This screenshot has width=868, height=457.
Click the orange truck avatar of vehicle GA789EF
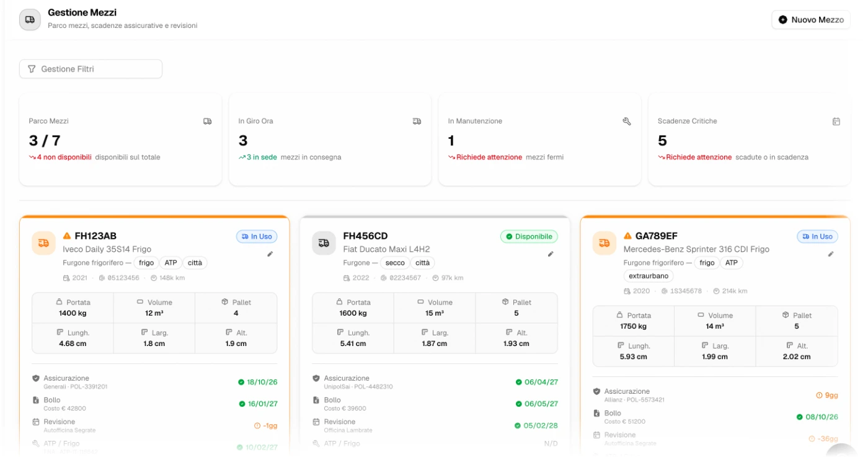(604, 242)
